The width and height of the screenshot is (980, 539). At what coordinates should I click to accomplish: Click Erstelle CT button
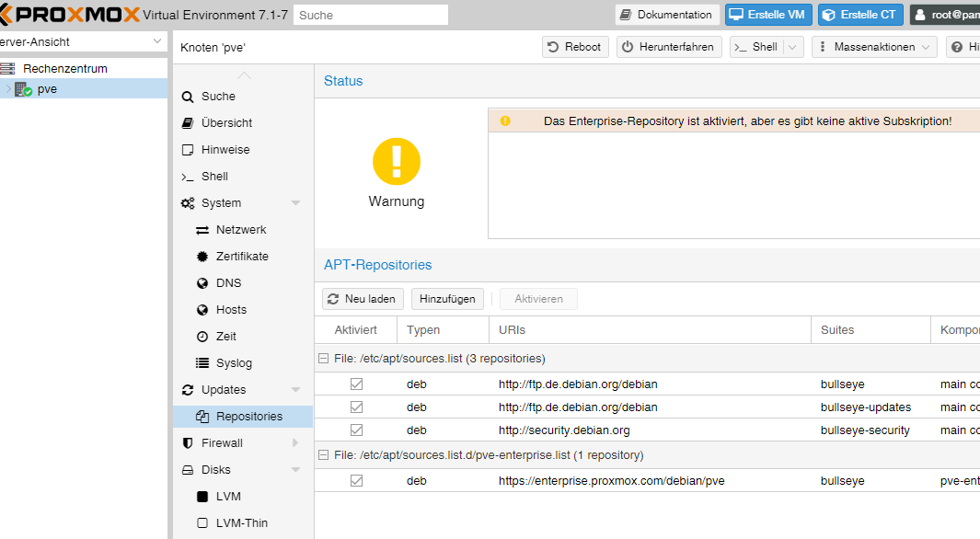pos(860,15)
